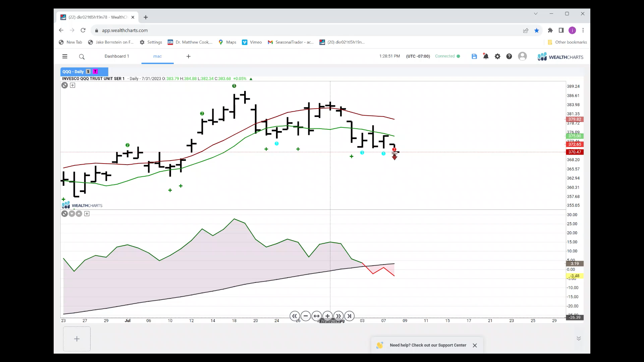Click the 379.82 moving average price label
Image resolution: width=644 pixels, height=362 pixels.
tap(575, 119)
